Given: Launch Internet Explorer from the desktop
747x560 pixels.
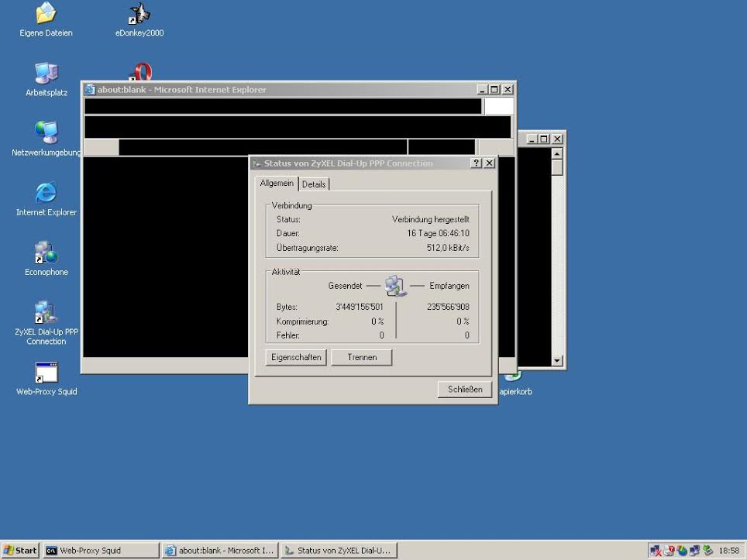Looking at the screenshot, I should coord(46,193).
